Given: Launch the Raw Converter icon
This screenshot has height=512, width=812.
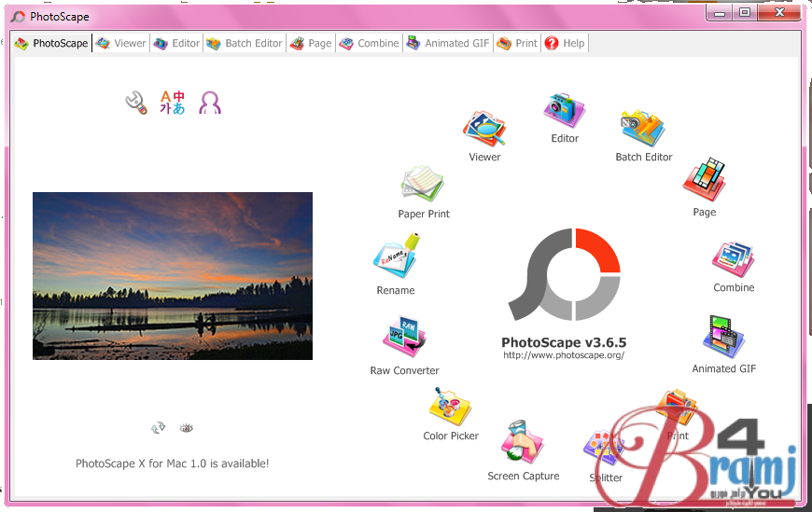Looking at the screenshot, I should (404, 337).
